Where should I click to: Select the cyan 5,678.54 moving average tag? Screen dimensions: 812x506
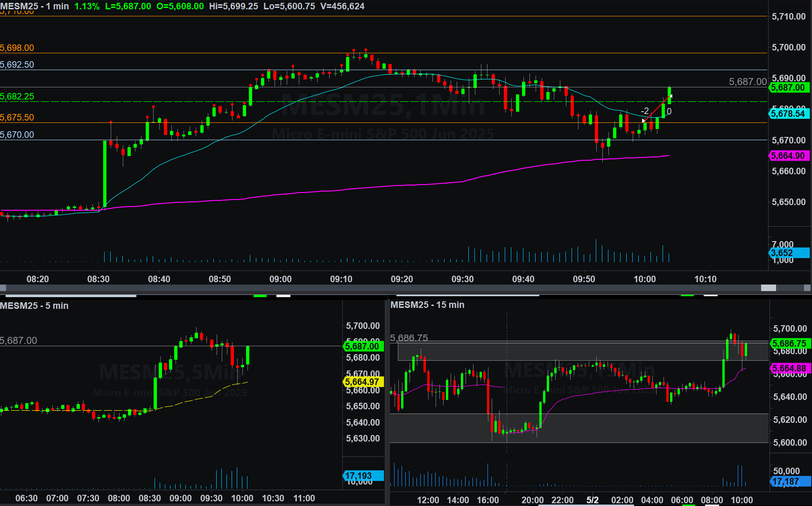[788, 114]
